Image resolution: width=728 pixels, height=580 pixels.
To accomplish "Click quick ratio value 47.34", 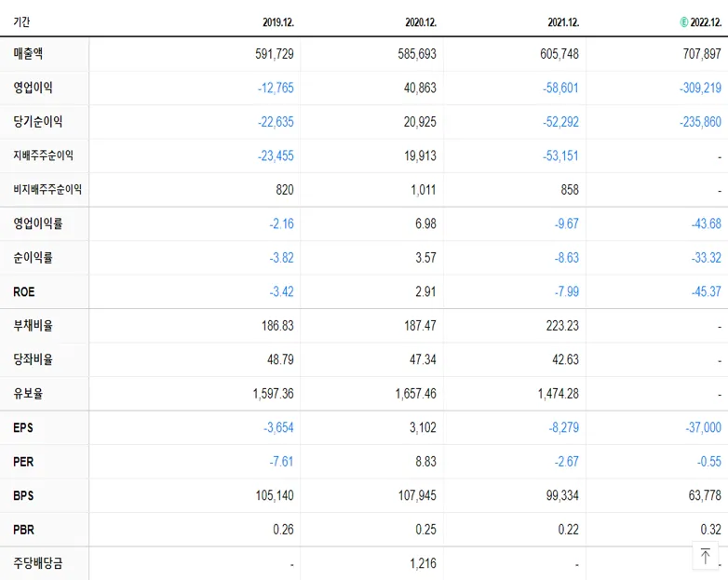I will (423, 359).
